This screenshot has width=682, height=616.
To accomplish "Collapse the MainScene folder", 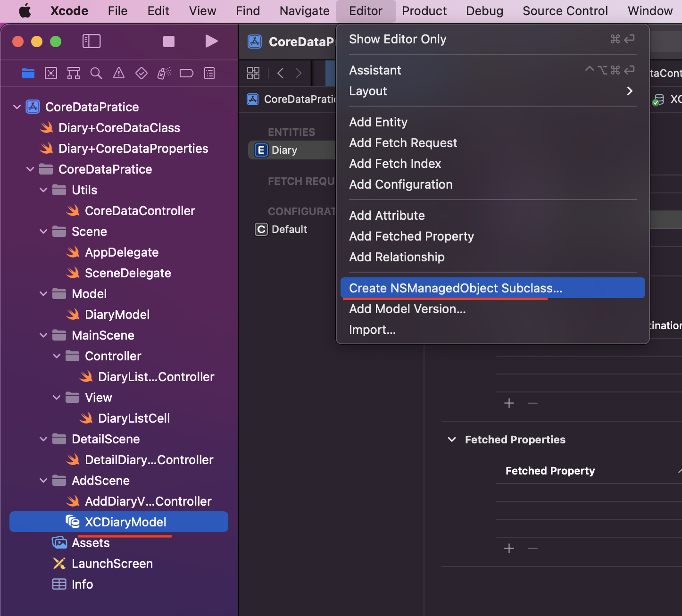I will point(43,335).
